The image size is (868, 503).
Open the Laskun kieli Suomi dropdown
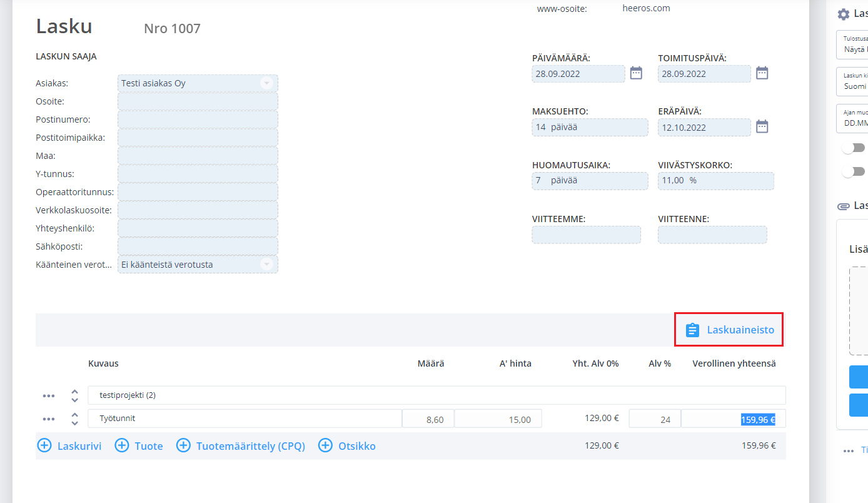[852, 81]
